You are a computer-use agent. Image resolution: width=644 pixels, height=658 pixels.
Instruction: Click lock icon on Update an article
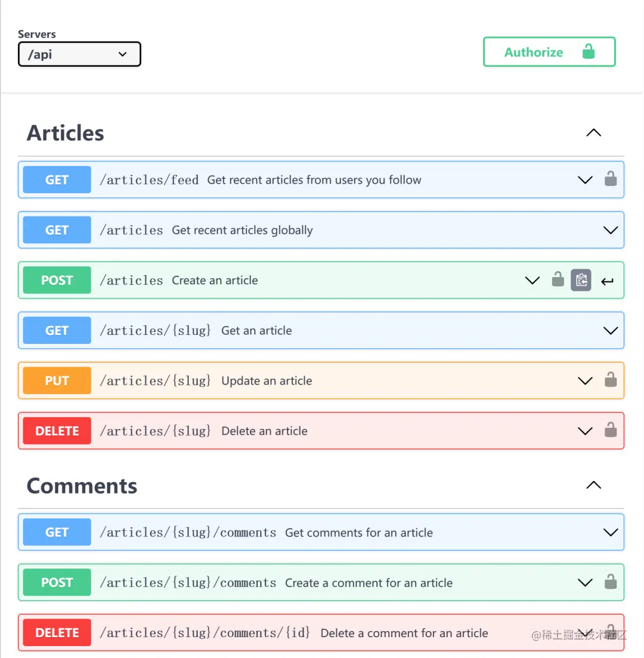611,380
